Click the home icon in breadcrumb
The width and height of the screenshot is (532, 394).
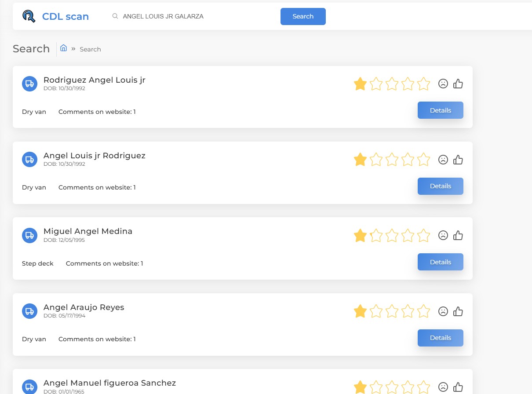pos(63,48)
